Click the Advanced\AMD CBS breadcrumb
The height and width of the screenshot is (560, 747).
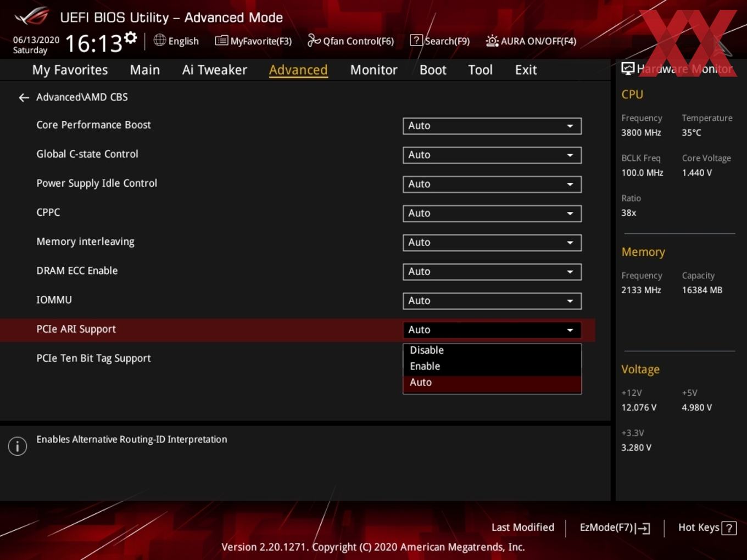pyautogui.click(x=82, y=97)
